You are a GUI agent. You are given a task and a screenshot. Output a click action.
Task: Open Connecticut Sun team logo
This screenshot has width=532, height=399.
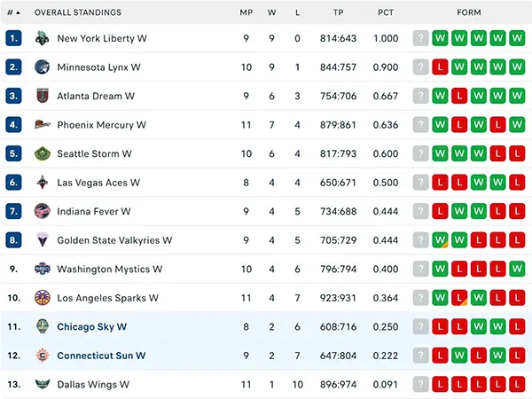[x=43, y=356]
